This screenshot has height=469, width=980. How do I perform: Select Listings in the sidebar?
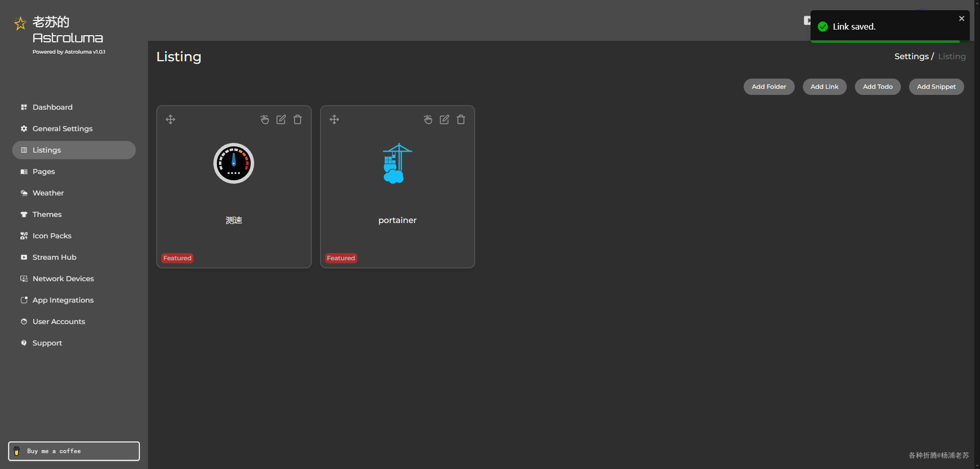click(x=74, y=150)
